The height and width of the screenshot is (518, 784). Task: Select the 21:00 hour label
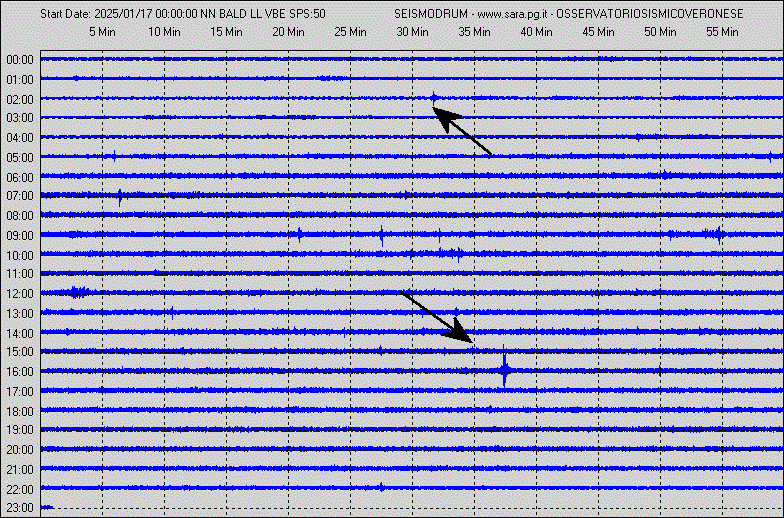(20, 470)
